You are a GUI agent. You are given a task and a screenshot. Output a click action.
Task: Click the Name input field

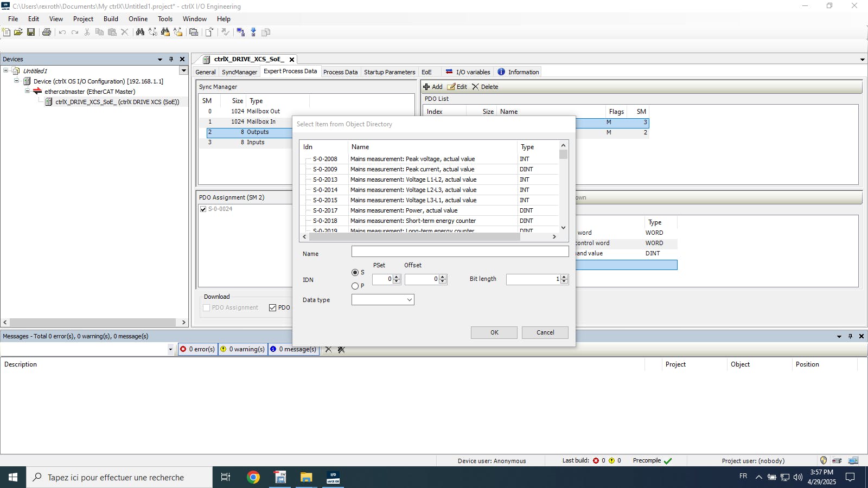tap(459, 252)
